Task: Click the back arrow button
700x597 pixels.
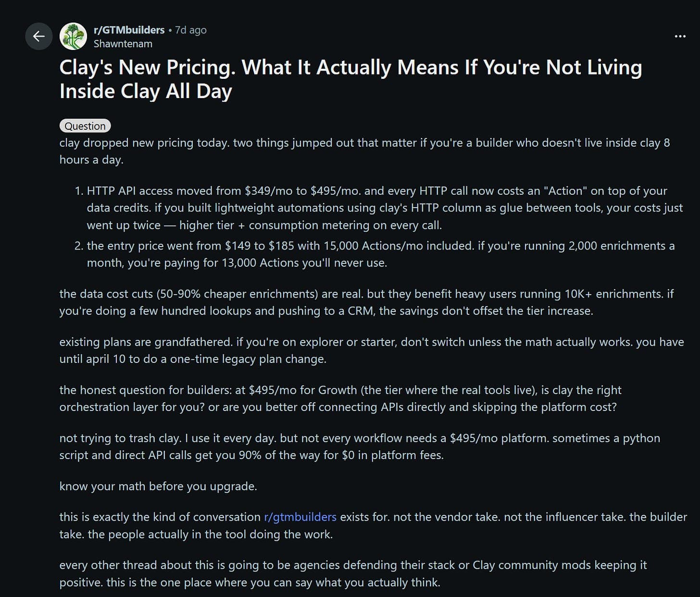Action: [x=38, y=36]
